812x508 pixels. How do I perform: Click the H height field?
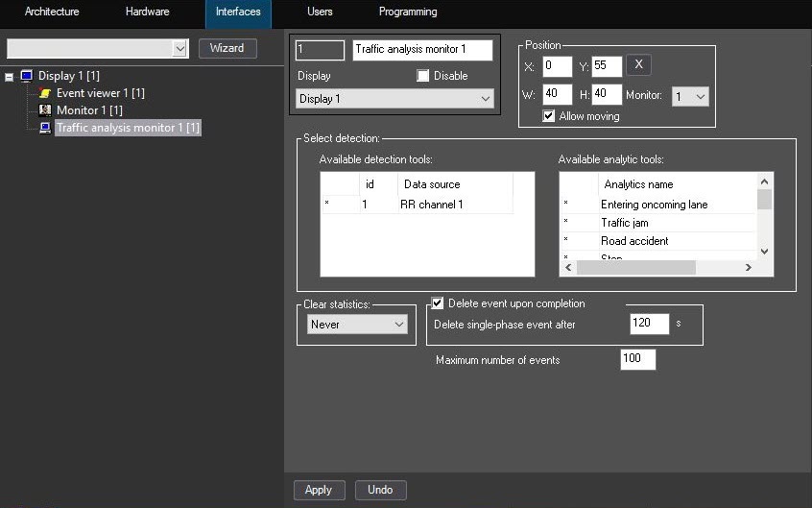(x=607, y=94)
